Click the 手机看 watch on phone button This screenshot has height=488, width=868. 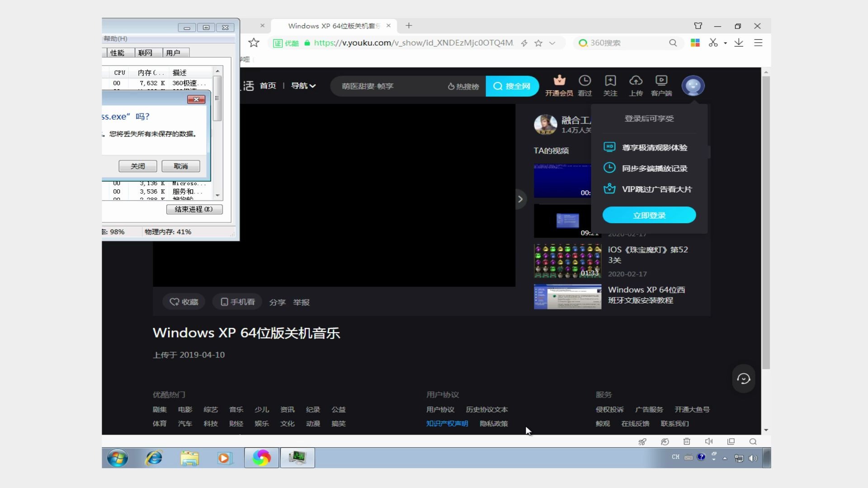pyautogui.click(x=237, y=302)
